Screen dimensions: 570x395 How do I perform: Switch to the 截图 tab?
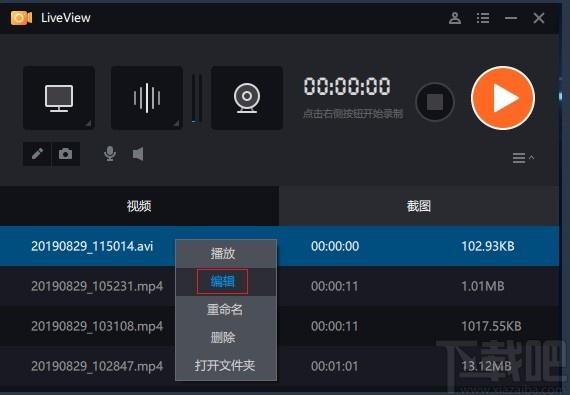419,206
